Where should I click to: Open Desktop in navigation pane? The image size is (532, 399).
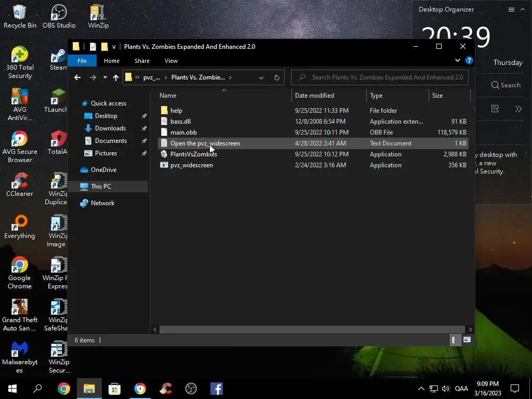point(106,116)
